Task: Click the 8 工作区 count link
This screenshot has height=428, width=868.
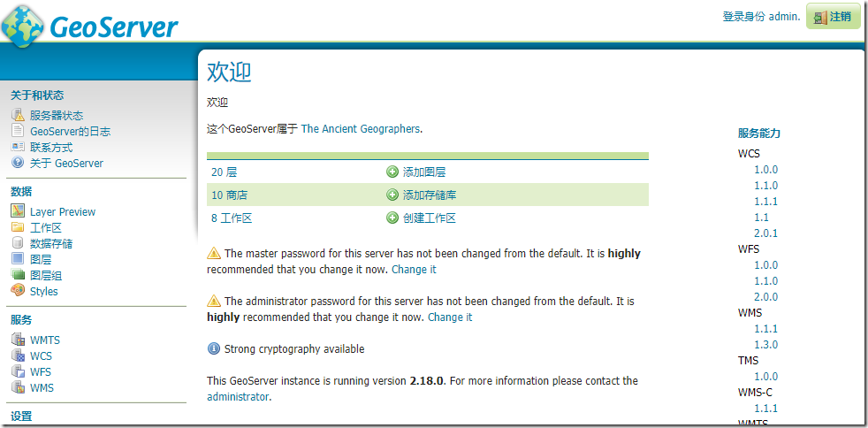Action: (232, 218)
